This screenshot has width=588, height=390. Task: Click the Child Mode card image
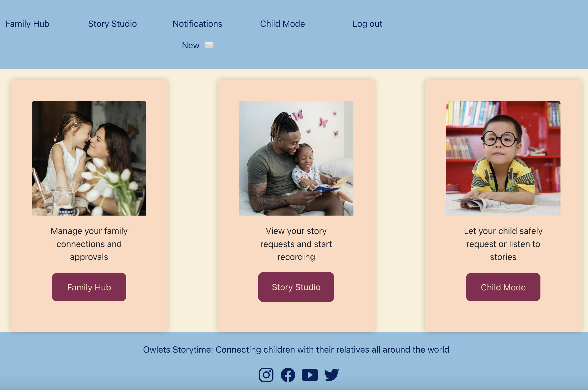[503, 158]
